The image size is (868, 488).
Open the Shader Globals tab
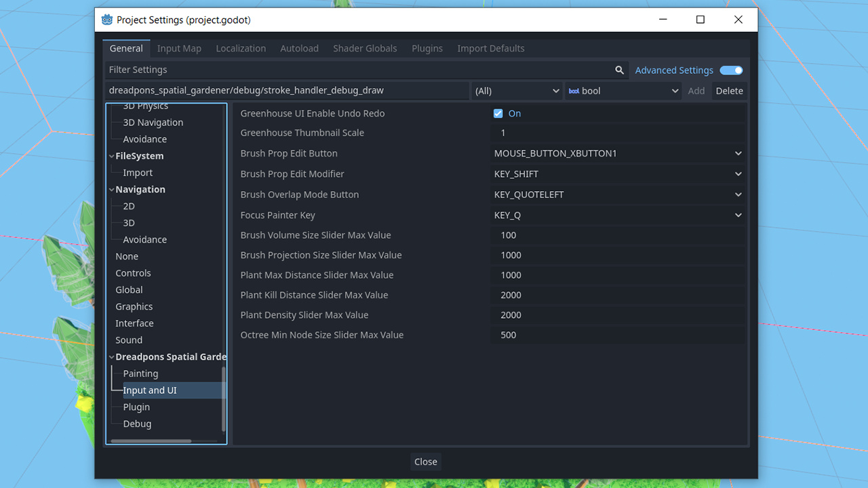[365, 48]
